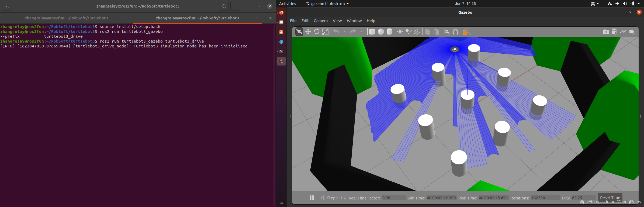Close the second terminal tab
The width and height of the screenshot is (644, 207).
(x=257, y=18)
